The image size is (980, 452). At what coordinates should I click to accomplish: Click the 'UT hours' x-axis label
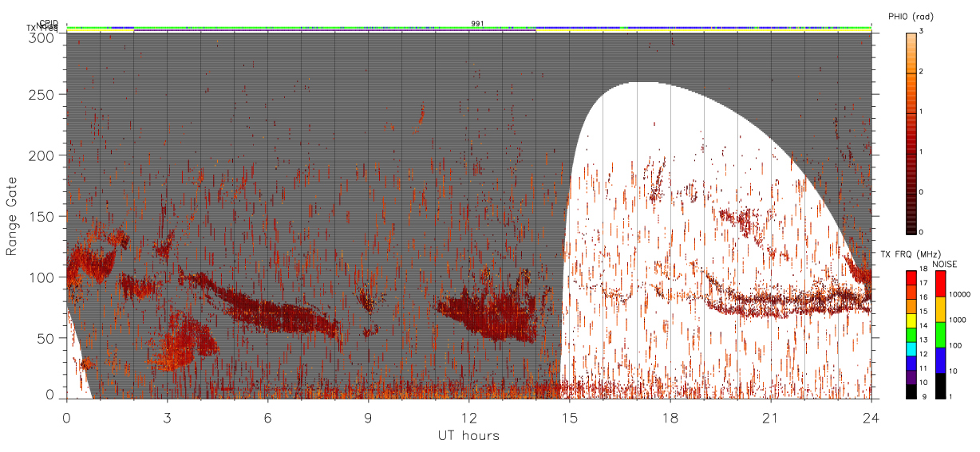tap(468, 436)
